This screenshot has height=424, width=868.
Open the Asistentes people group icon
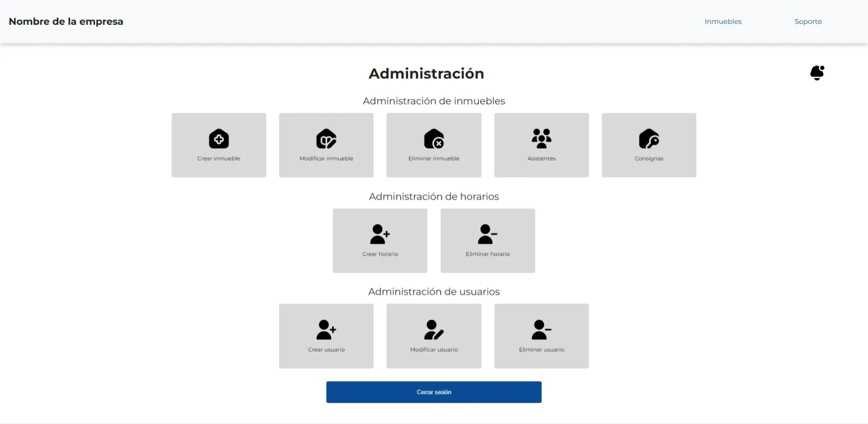541,139
